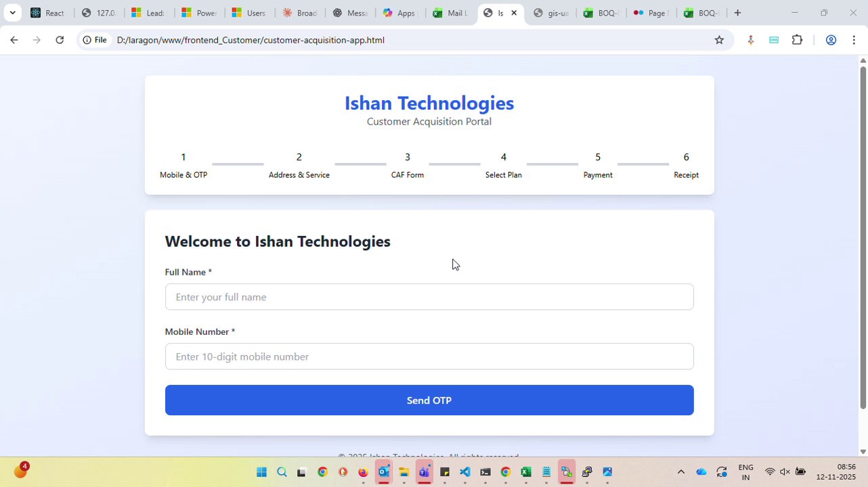Screen dimensions: 868x487
Task: Select step 6 Receipt
Action: pos(686,166)
